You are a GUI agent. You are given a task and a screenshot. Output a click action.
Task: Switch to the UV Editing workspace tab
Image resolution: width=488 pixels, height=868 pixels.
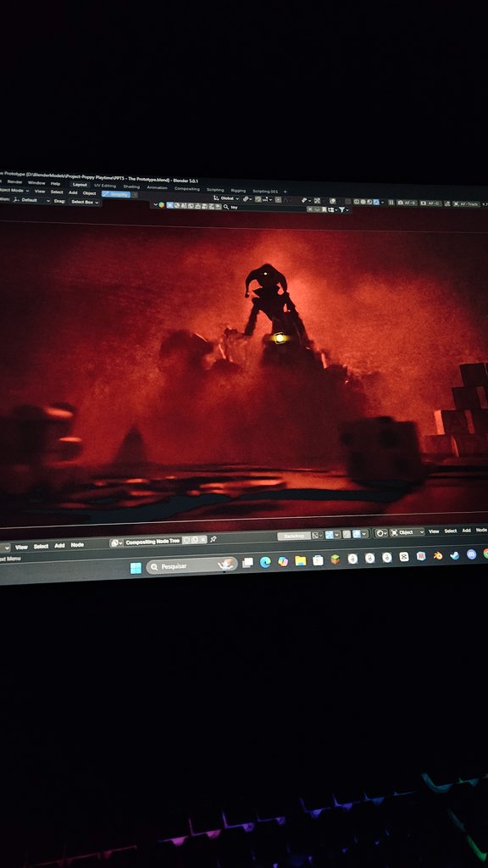click(104, 186)
